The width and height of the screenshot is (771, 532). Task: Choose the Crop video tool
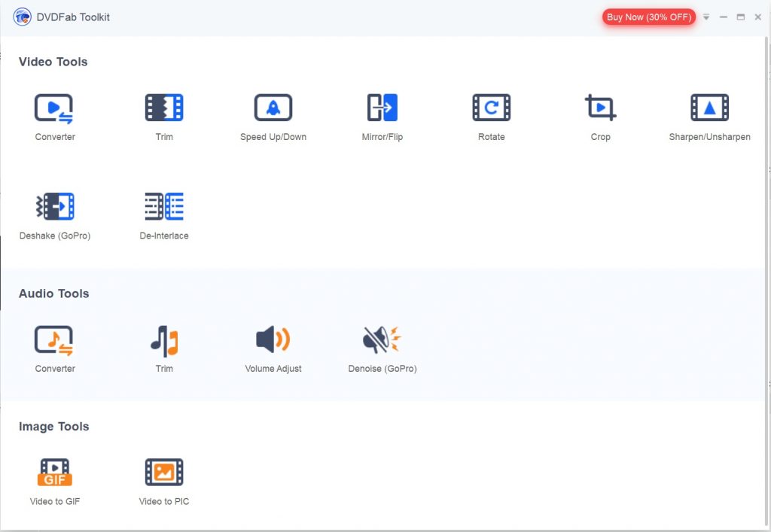[600, 108]
